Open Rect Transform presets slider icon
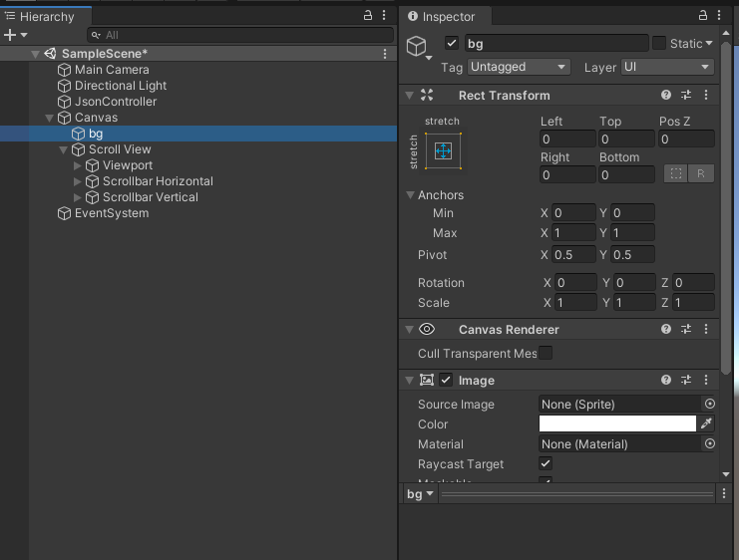 click(x=686, y=95)
